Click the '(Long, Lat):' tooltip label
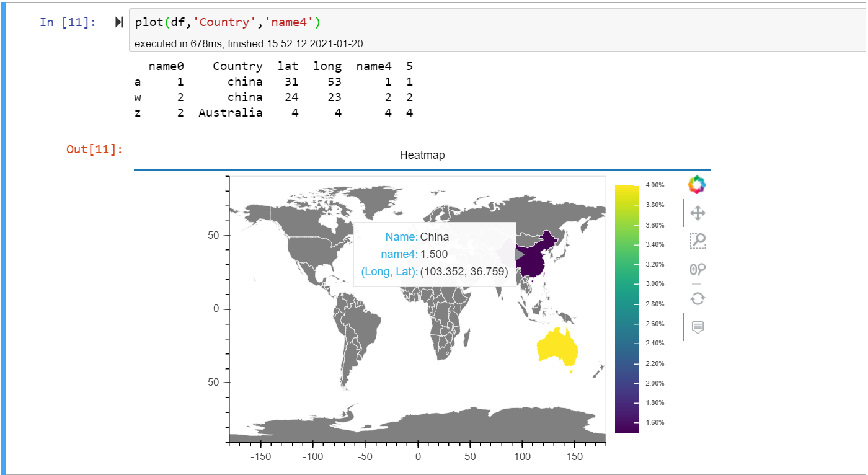This screenshot has height=475, width=868. [x=389, y=272]
